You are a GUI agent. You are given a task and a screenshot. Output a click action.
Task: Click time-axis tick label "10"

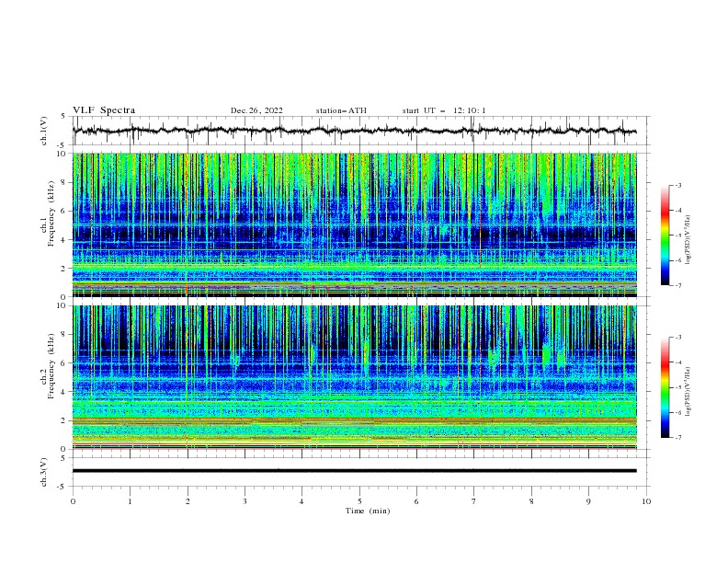pyautogui.click(x=646, y=501)
